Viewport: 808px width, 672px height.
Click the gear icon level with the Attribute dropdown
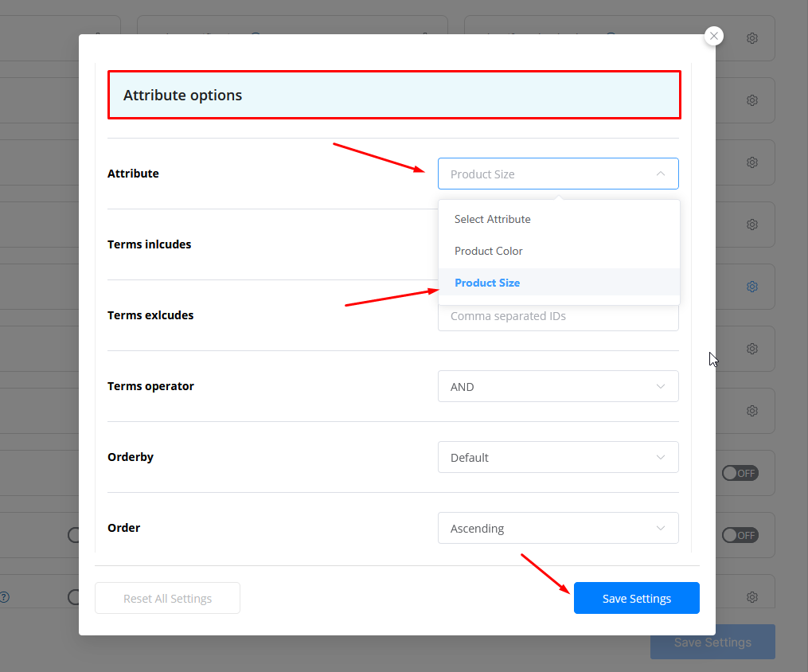[x=751, y=162]
